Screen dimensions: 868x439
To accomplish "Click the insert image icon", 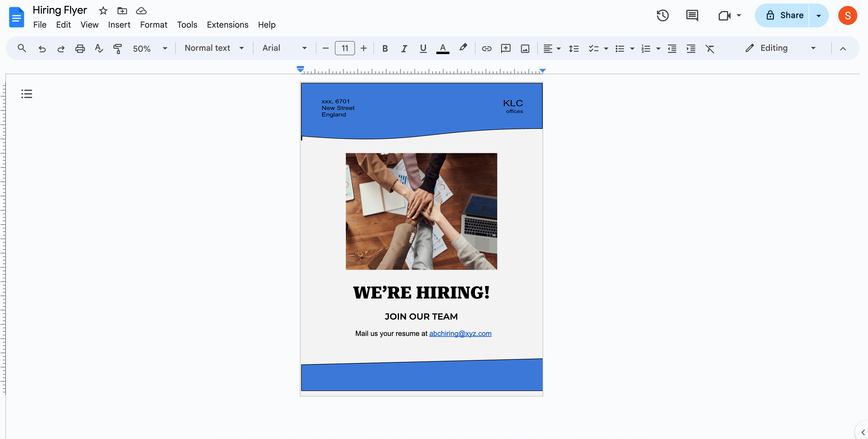I will tap(525, 48).
